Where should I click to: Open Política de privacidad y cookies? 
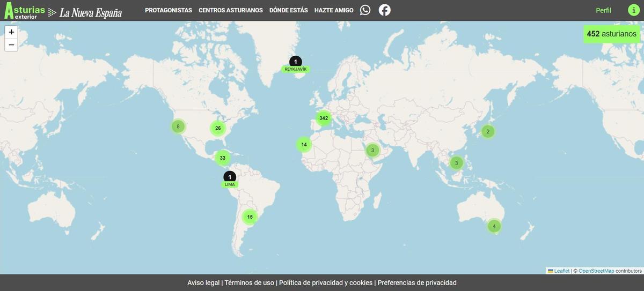click(x=325, y=282)
